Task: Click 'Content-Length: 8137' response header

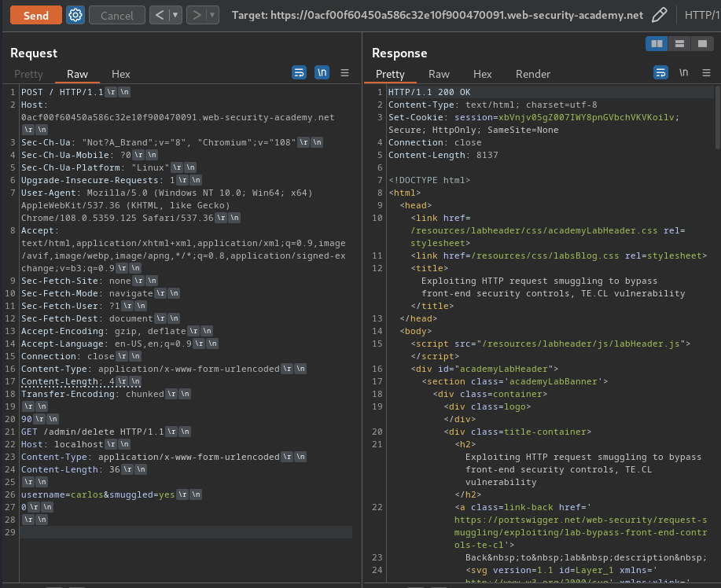Action: point(443,155)
